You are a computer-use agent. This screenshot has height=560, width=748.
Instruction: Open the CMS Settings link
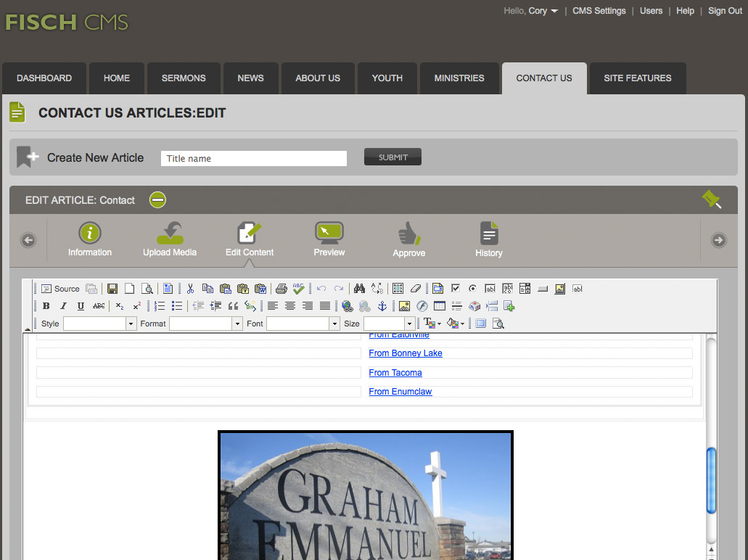(x=599, y=11)
